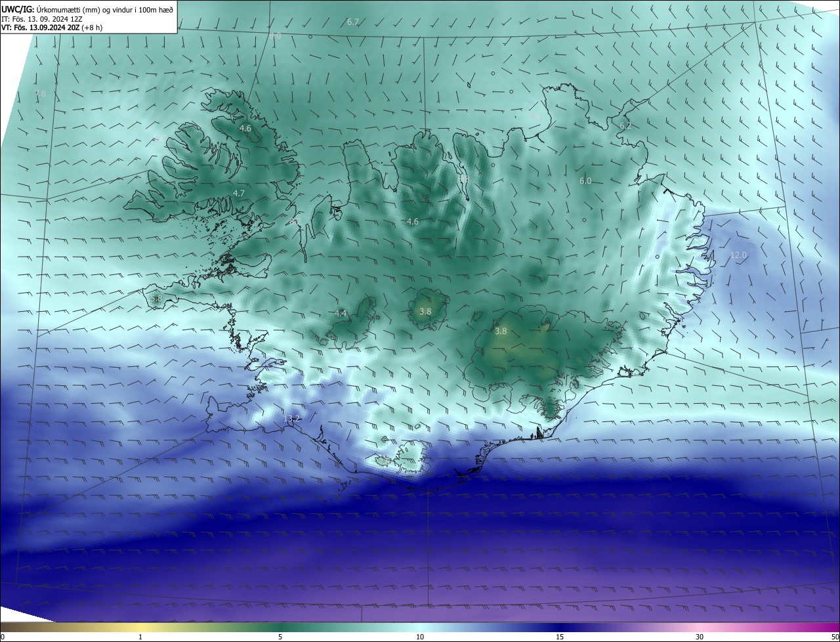Click the 4.7 value label in the Westfjords
The width and height of the screenshot is (840, 642).
point(239,193)
